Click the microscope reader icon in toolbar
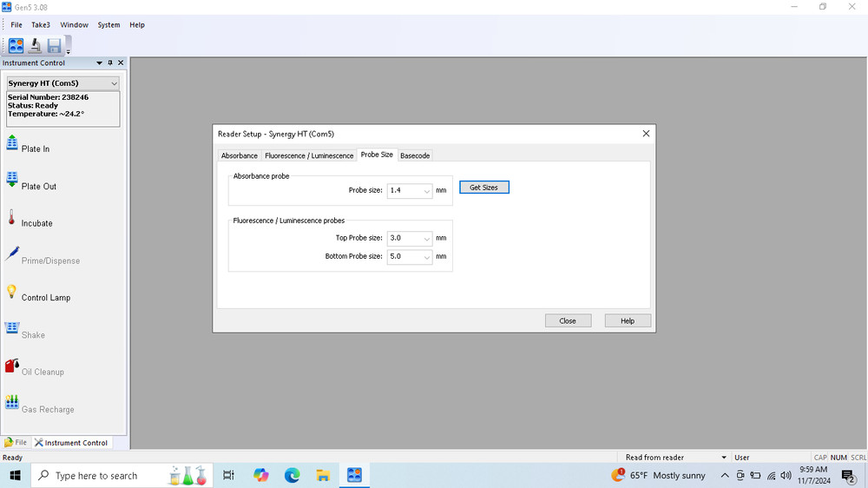Image resolution: width=868 pixels, height=488 pixels. click(x=36, y=46)
